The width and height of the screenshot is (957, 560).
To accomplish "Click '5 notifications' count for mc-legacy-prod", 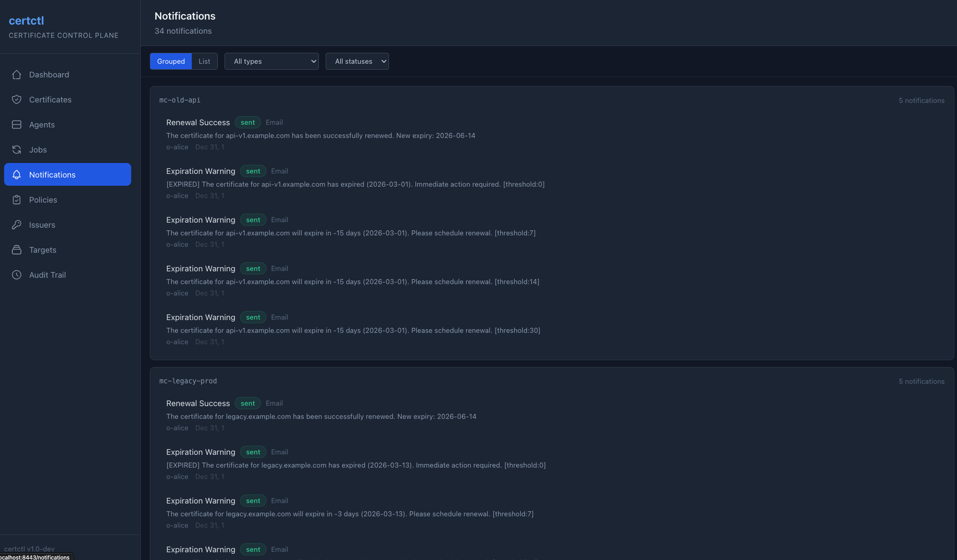I will (921, 382).
